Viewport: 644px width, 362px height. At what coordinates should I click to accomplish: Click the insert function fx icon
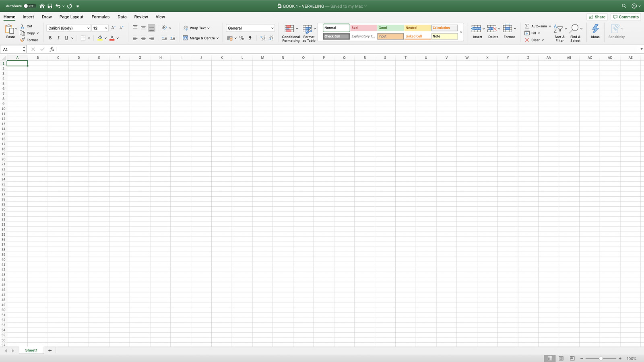click(52, 49)
